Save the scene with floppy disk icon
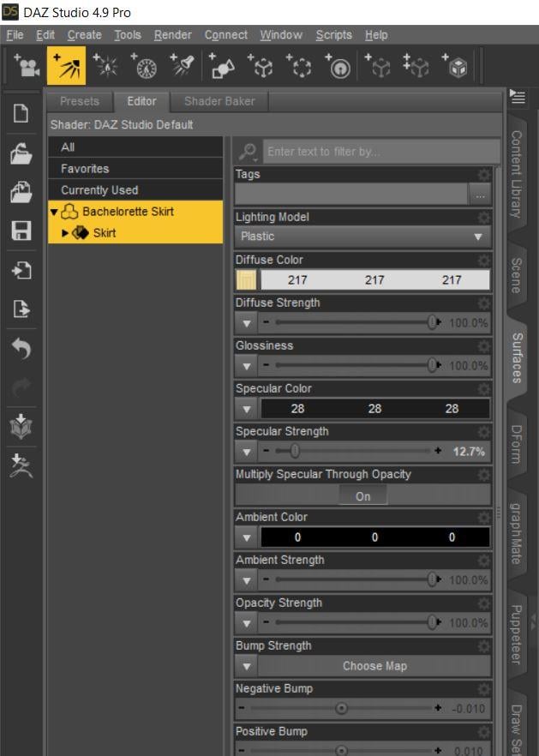 (x=21, y=231)
